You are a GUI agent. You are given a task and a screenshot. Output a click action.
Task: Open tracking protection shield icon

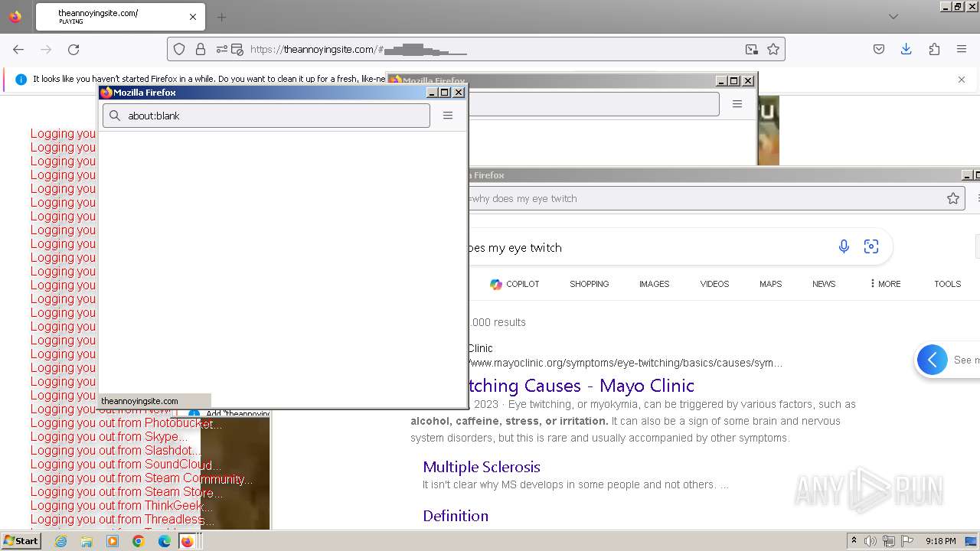[179, 49]
